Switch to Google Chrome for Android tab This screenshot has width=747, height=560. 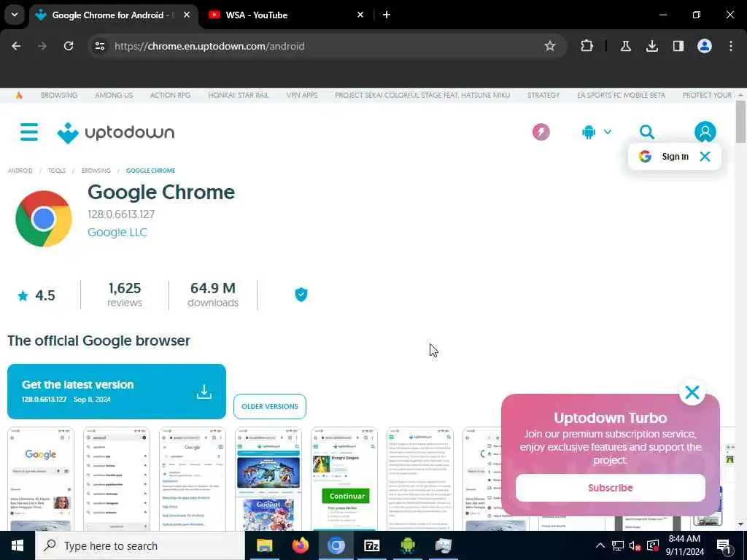click(x=112, y=15)
